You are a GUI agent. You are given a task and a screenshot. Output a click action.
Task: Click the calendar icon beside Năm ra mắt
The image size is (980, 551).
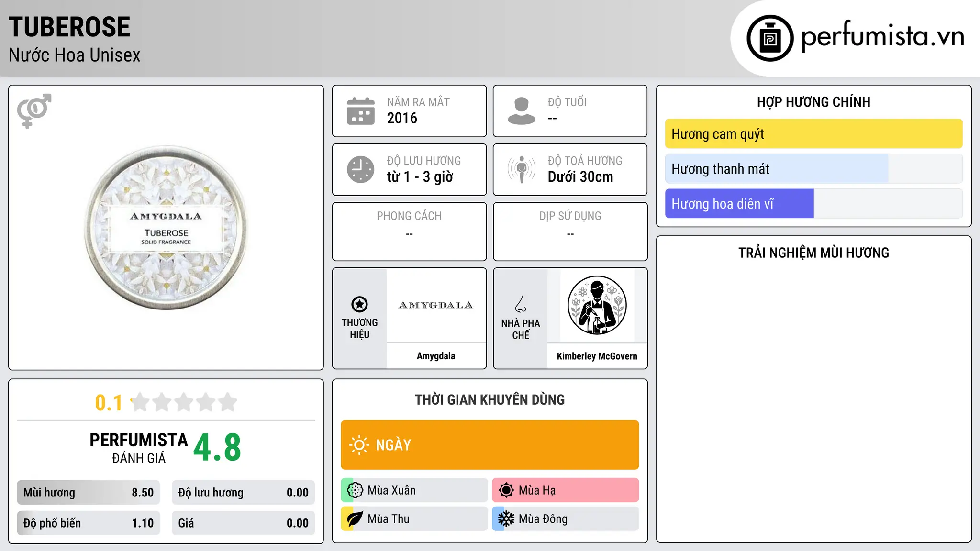[361, 111]
